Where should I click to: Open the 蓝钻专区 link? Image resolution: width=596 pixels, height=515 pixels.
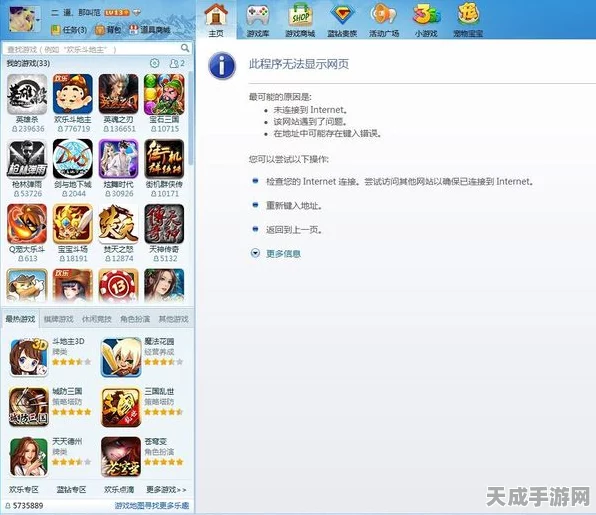pyautogui.click(x=71, y=490)
